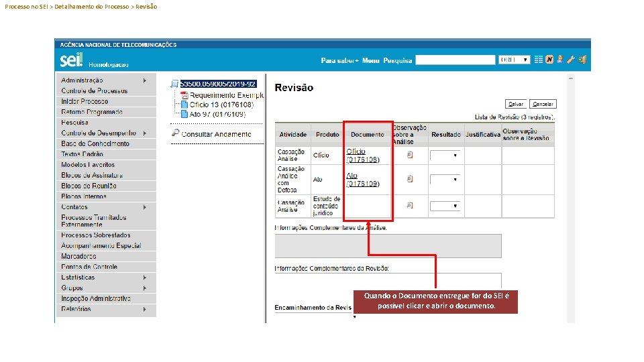Open system settings wrench icon
This screenshot has width=644, height=362.
[x=570, y=60]
